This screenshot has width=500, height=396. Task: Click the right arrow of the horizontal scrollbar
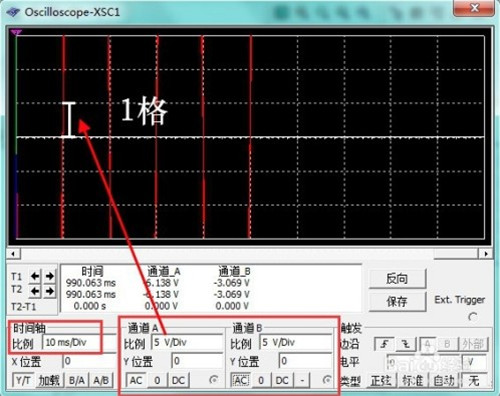(486, 254)
